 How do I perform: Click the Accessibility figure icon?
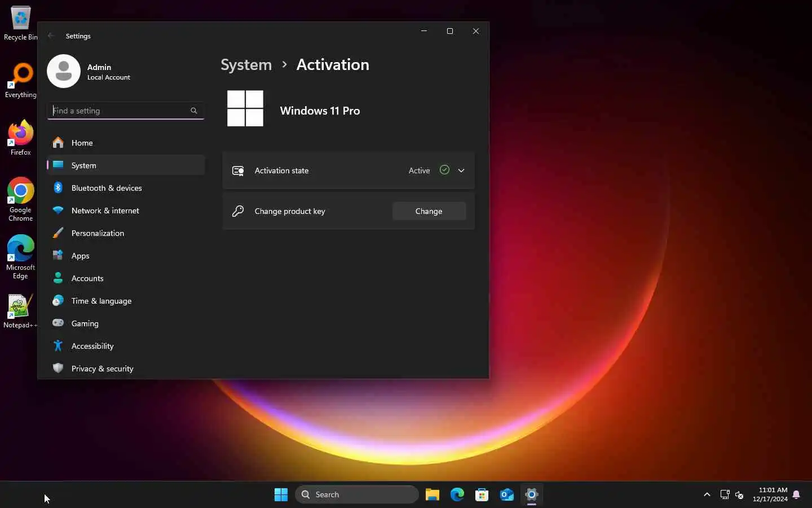(x=58, y=345)
